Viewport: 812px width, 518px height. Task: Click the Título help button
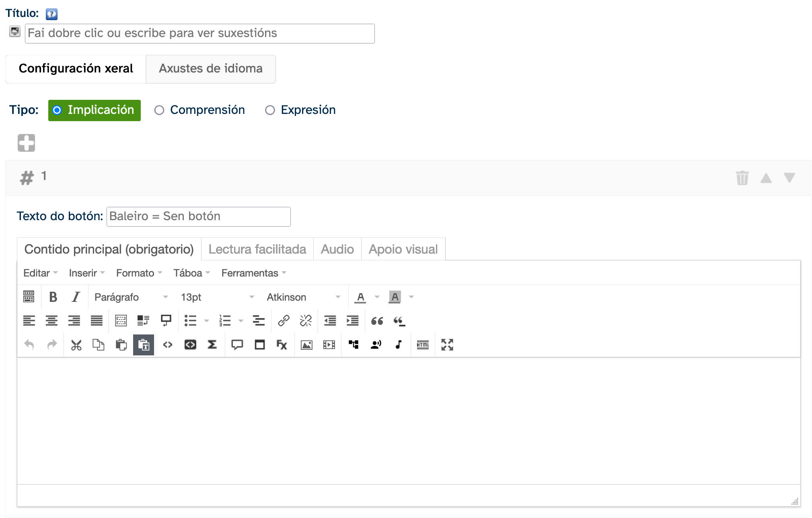click(x=51, y=14)
